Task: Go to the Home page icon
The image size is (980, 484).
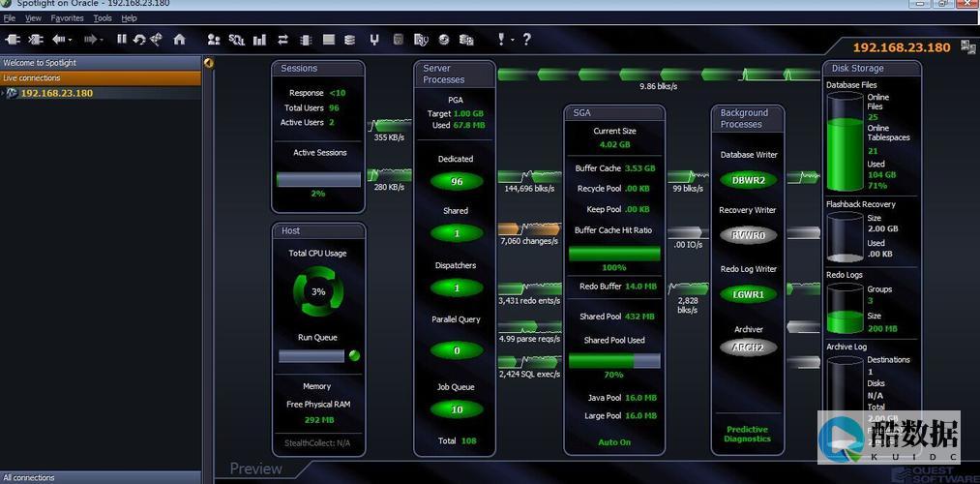Action: point(179,40)
